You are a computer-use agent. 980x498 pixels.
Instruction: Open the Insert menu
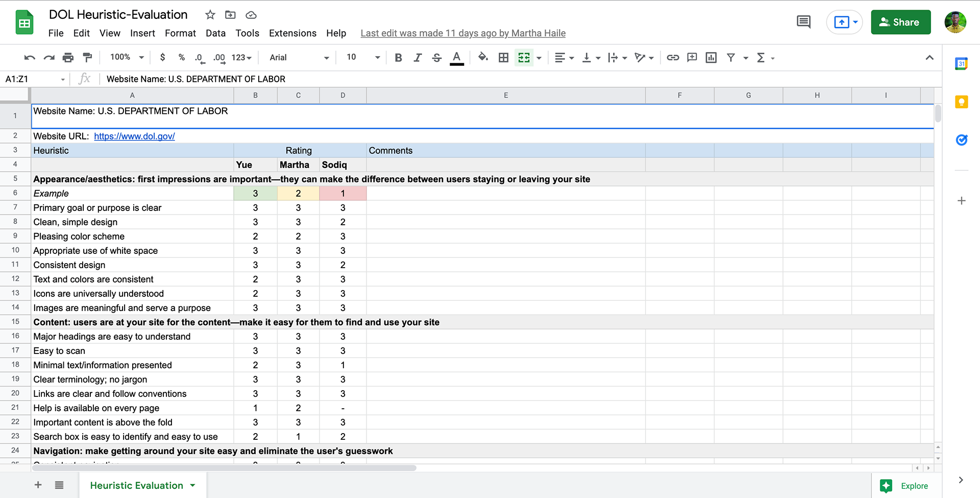point(142,33)
